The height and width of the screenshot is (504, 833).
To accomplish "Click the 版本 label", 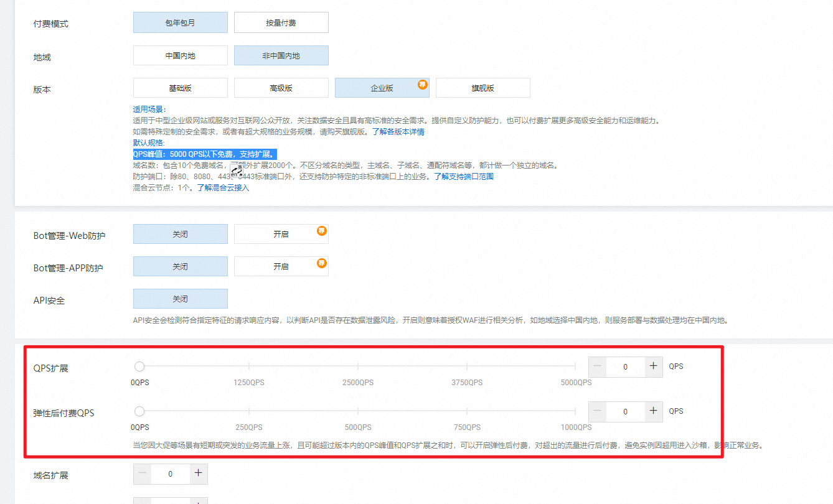I will (42, 89).
